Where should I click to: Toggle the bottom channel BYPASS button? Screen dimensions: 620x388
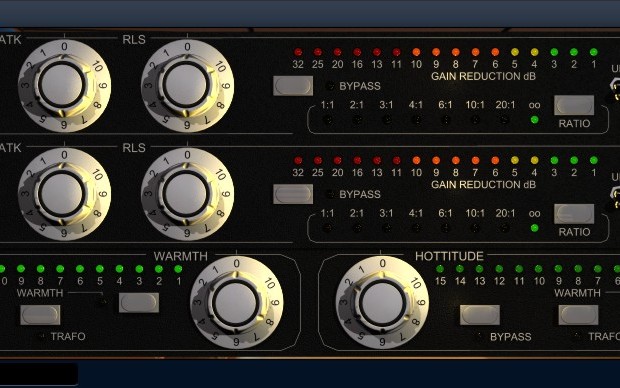(293, 194)
